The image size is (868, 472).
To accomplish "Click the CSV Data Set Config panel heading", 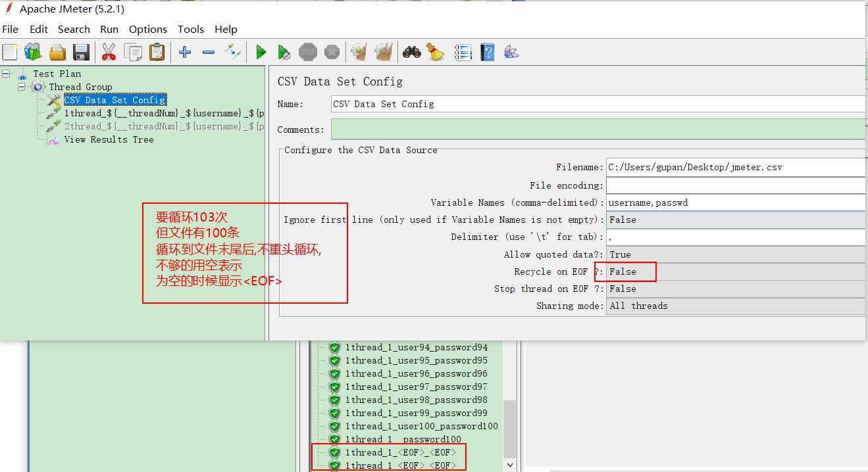I will click(340, 82).
